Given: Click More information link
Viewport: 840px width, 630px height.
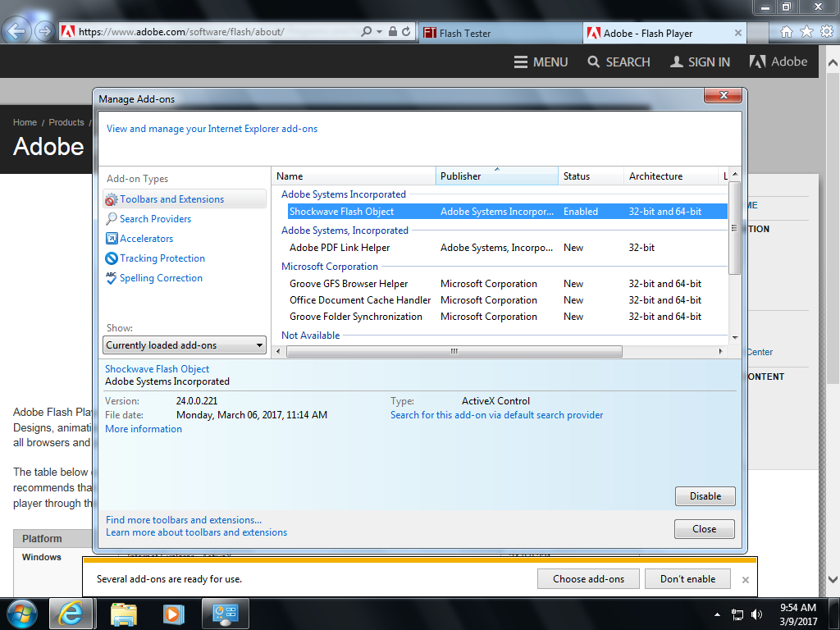Looking at the screenshot, I should coord(144,429).
